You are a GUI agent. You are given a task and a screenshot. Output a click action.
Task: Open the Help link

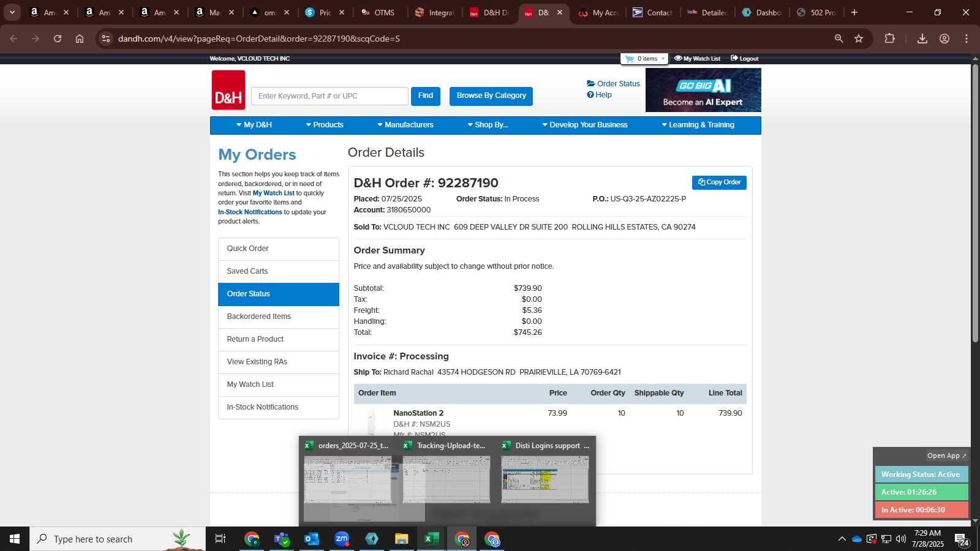[x=599, y=95]
